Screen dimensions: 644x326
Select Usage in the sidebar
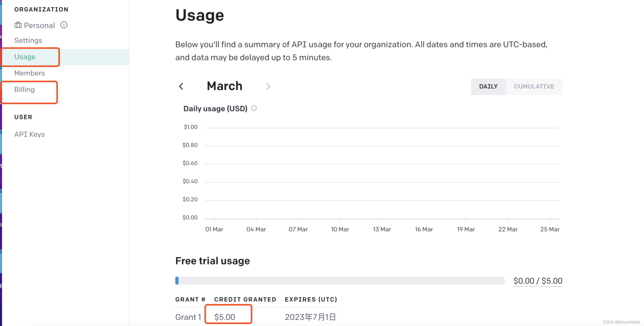point(25,57)
